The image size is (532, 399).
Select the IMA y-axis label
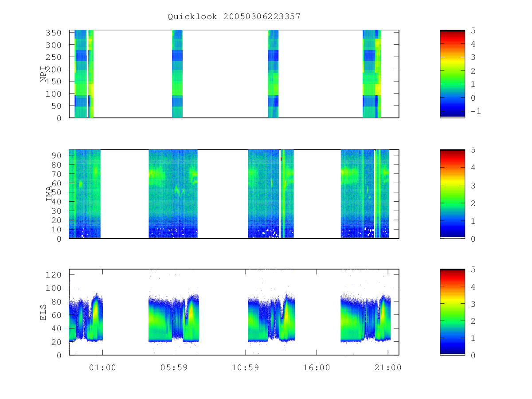tap(49, 194)
